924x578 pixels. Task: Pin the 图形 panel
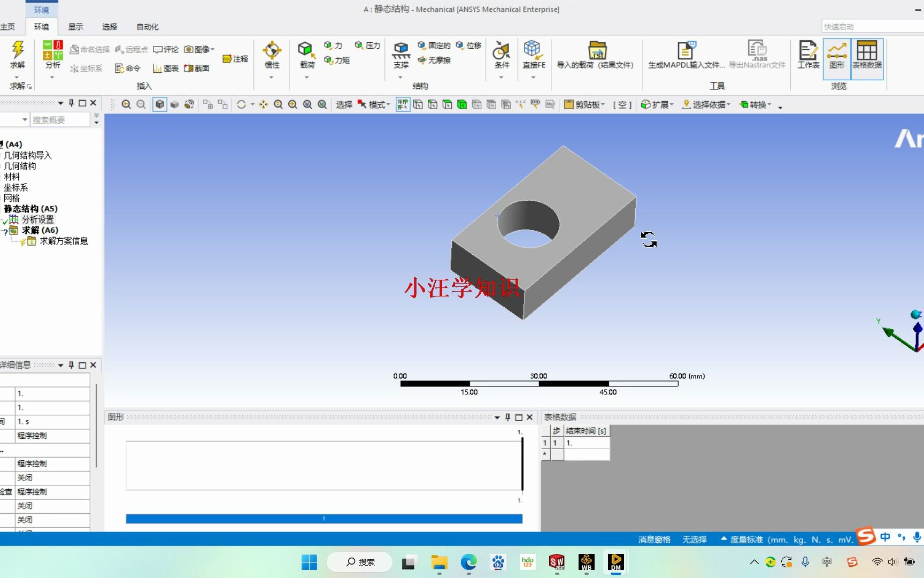(x=507, y=417)
